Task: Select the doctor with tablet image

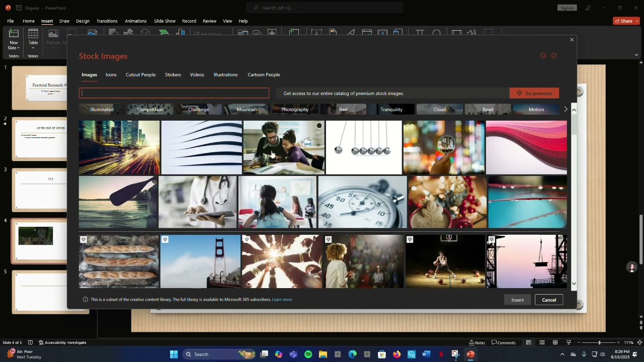Action: 197,202
